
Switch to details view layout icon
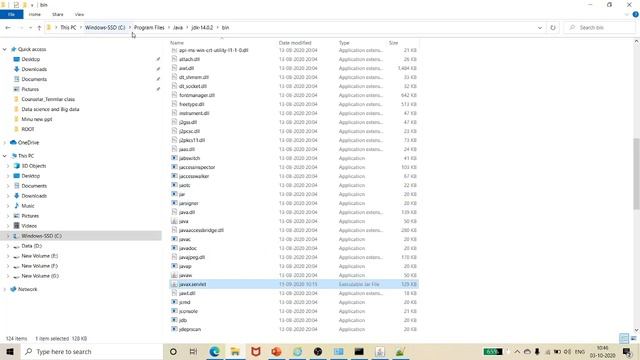pos(624,338)
